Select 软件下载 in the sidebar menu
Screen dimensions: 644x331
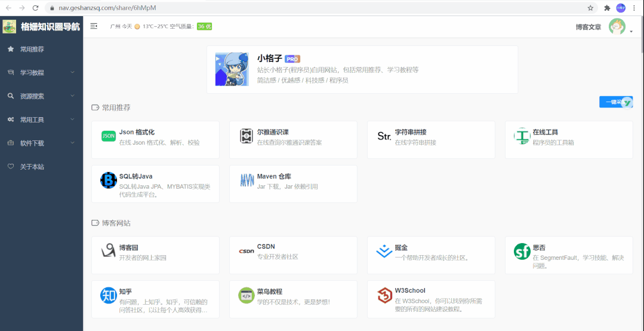click(x=42, y=143)
